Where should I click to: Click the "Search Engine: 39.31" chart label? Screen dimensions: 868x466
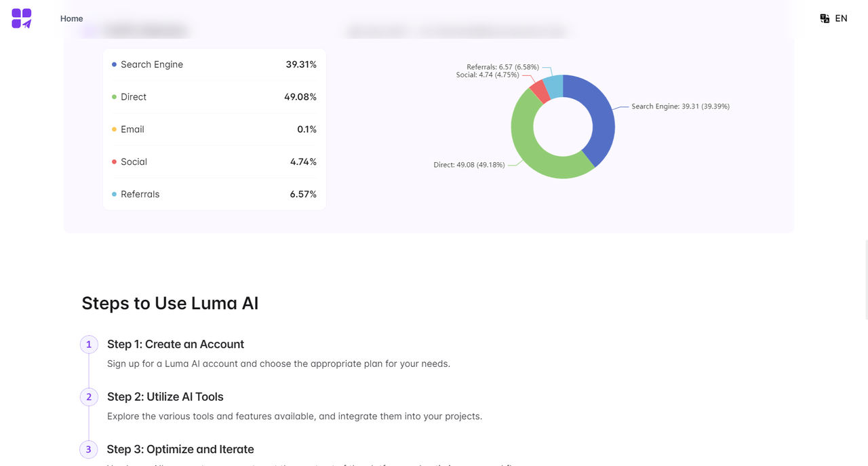pyautogui.click(x=680, y=106)
